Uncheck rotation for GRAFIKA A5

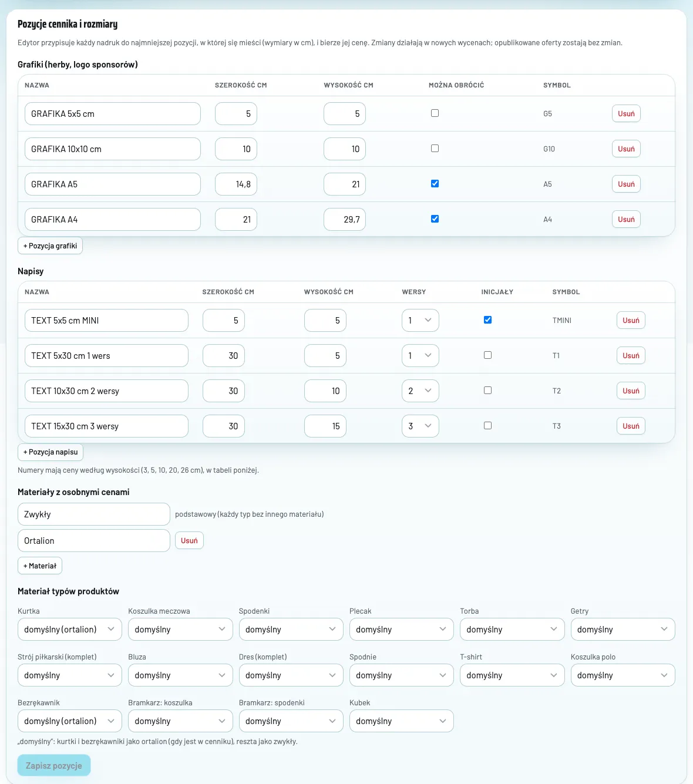435,184
